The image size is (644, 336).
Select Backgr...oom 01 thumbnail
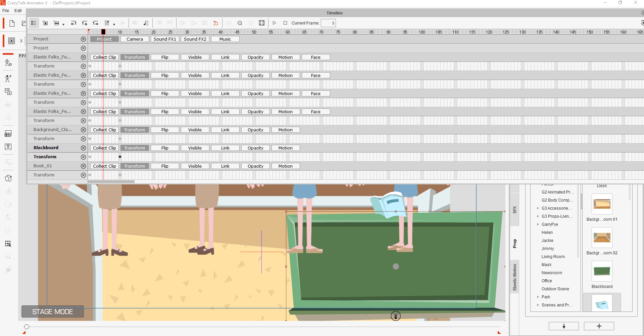602,204
